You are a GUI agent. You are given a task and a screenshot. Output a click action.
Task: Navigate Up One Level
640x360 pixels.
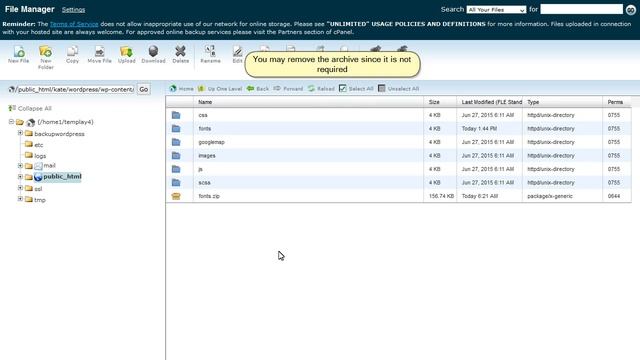click(x=220, y=89)
